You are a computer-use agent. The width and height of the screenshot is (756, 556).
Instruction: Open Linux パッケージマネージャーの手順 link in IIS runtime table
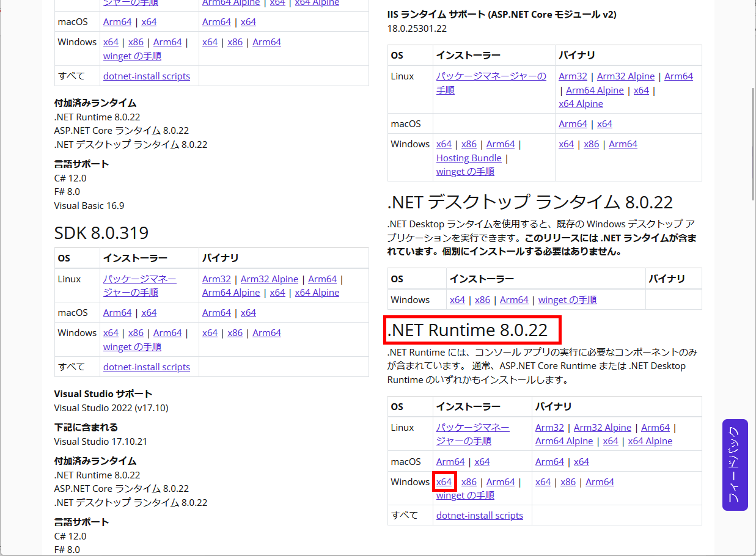[x=491, y=83]
